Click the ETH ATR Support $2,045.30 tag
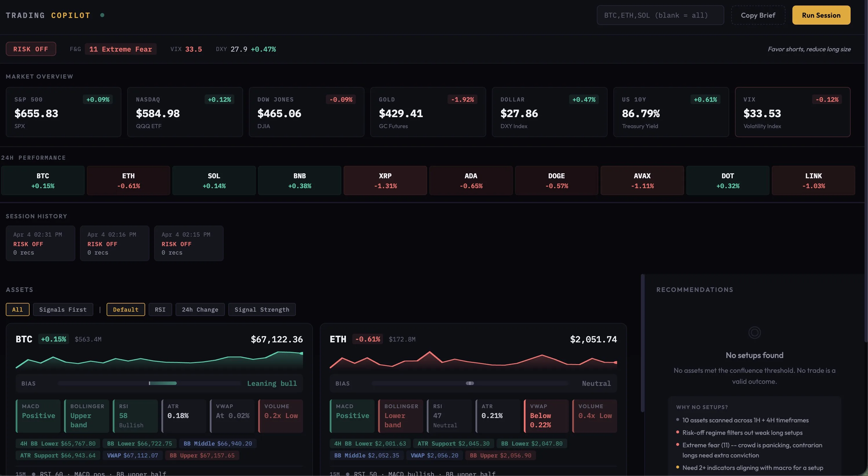This screenshot has width=868, height=476. [x=453, y=444]
